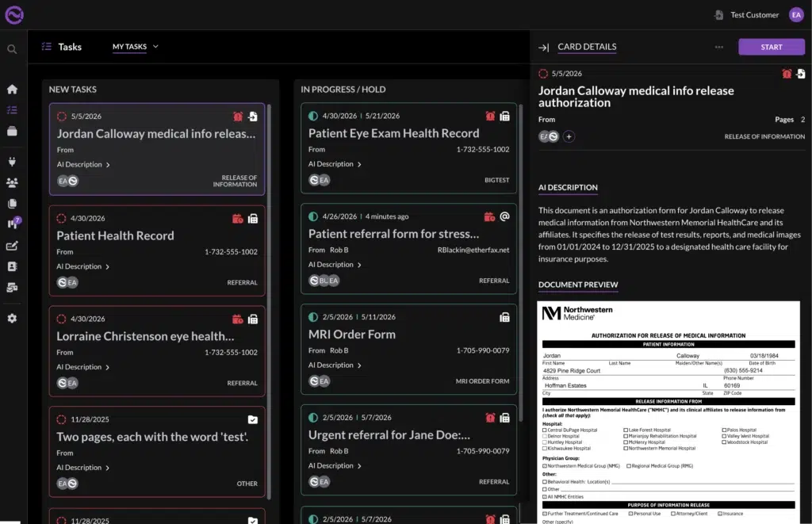The height and width of the screenshot is (524, 812).
Task: Click alarm icon on Jordan Calloway card
Action: [x=238, y=117]
